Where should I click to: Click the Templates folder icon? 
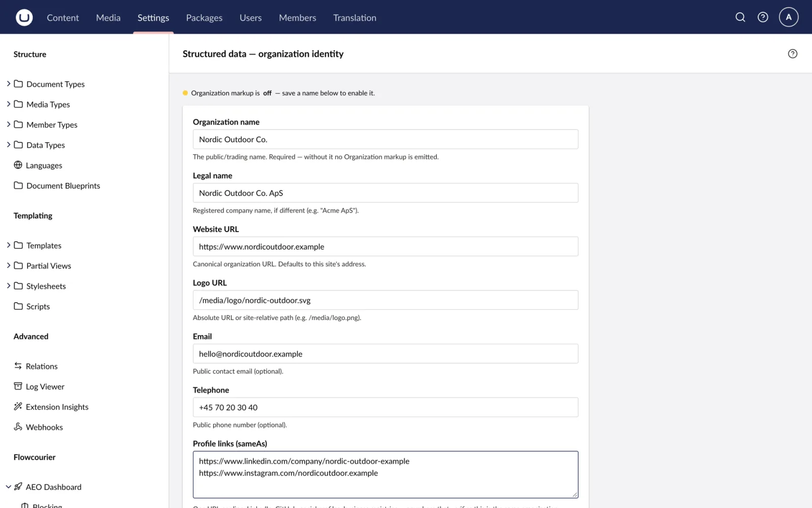(x=18, y=245)
